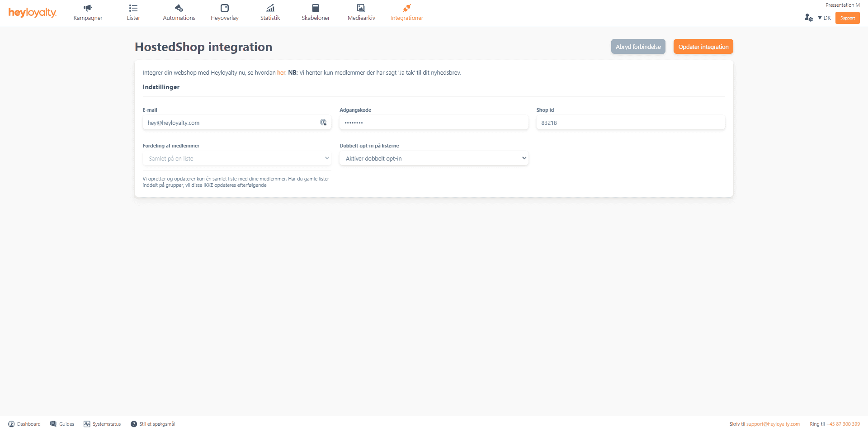Expand the Dobbelt opt-in dropdown
The image size is (868, 432).
click(x=434, y=158)
